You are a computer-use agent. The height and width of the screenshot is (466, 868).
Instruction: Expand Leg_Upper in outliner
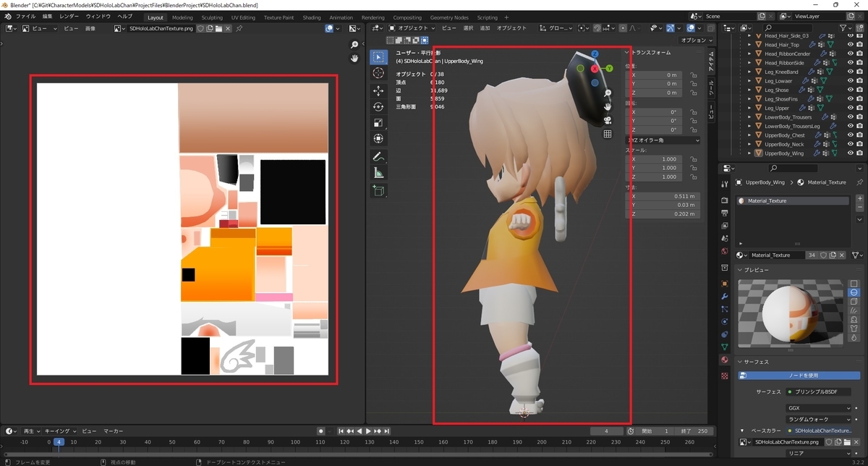coord(749,108)
